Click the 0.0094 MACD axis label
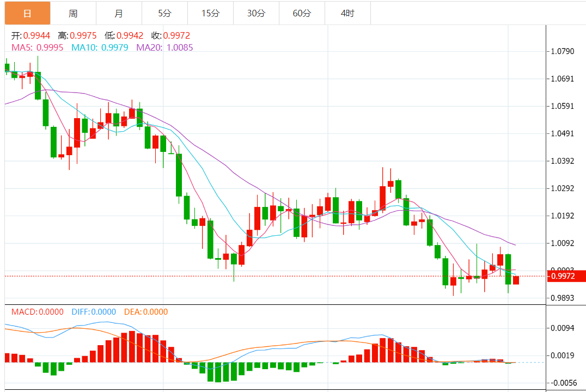The width and height of the screenshot is (586, 392). coord(563,328)
